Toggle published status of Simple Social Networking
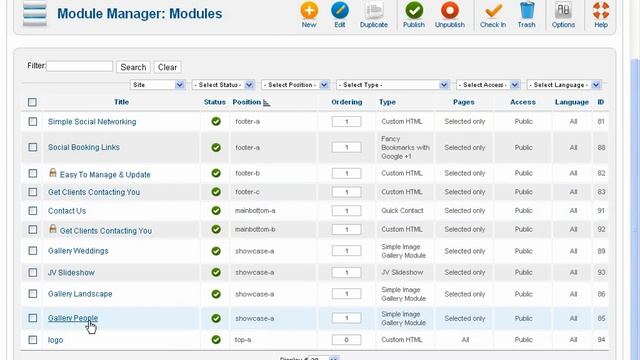This screenshot has width=640, height=360. (x=216, y=121)
